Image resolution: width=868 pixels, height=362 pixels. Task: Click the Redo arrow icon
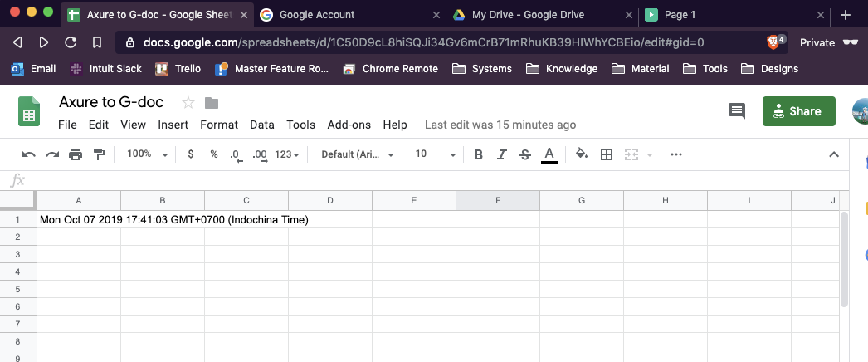[52, 154]
